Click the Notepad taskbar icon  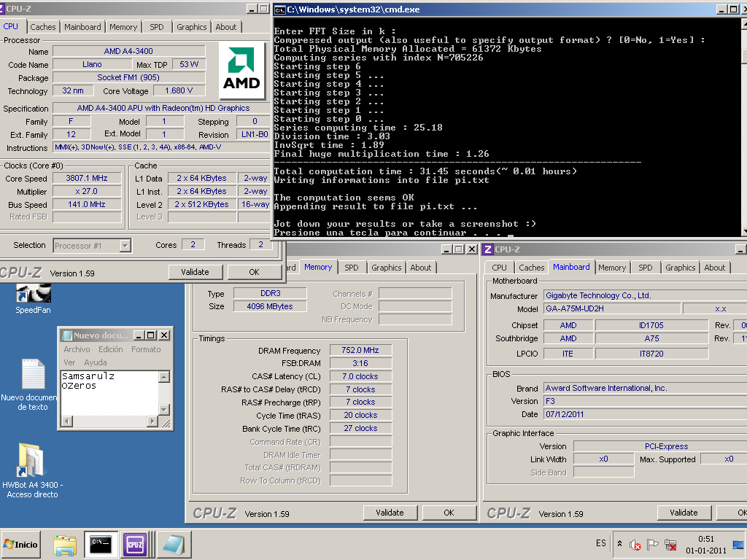pos(174,544)
